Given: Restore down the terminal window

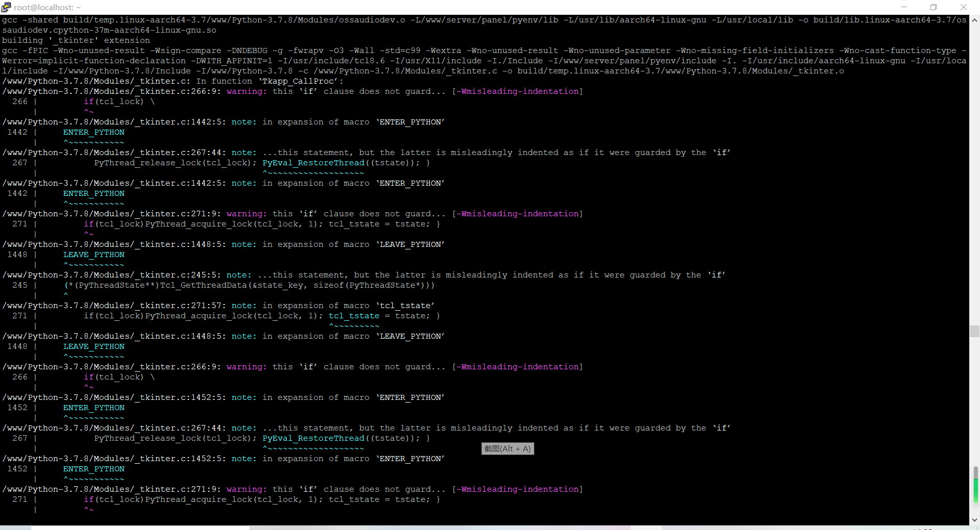Looking at the screenshot, I should click(x=934, y=7).
